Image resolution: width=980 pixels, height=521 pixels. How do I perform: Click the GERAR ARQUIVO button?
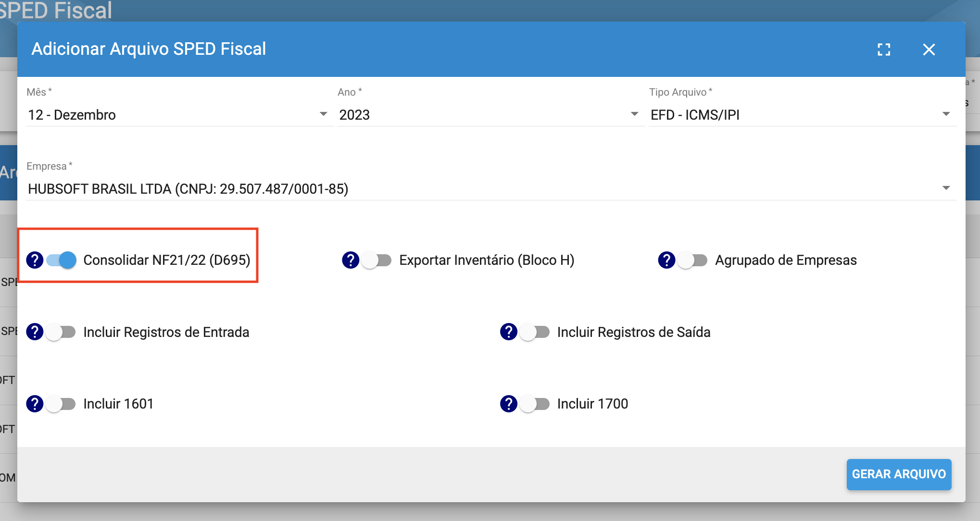pos(899,474)
